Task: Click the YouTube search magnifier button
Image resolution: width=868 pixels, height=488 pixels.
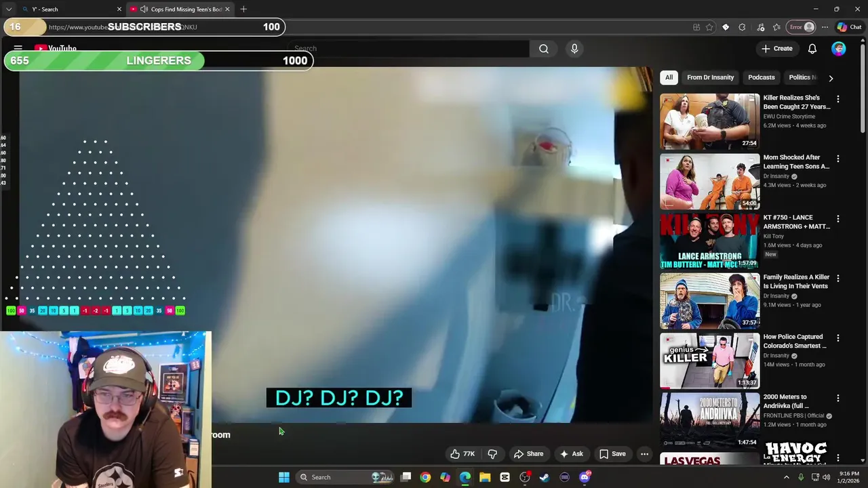Action: tap(544, 49)
